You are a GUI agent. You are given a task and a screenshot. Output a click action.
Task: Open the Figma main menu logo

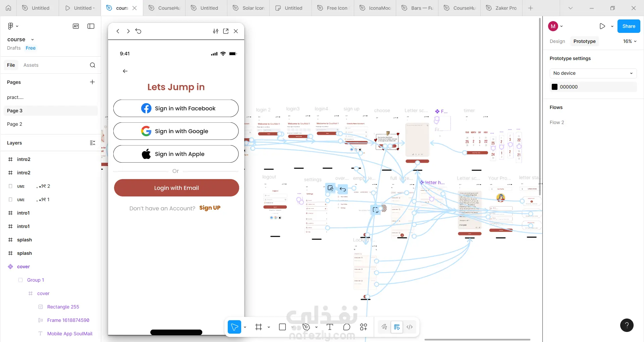point(11,26)
